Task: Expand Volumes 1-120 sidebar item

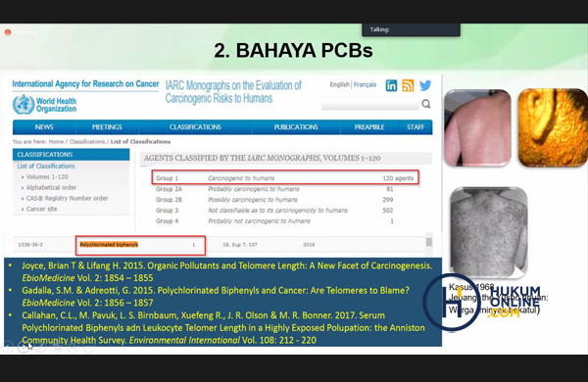Action: (x=47, y=177)
